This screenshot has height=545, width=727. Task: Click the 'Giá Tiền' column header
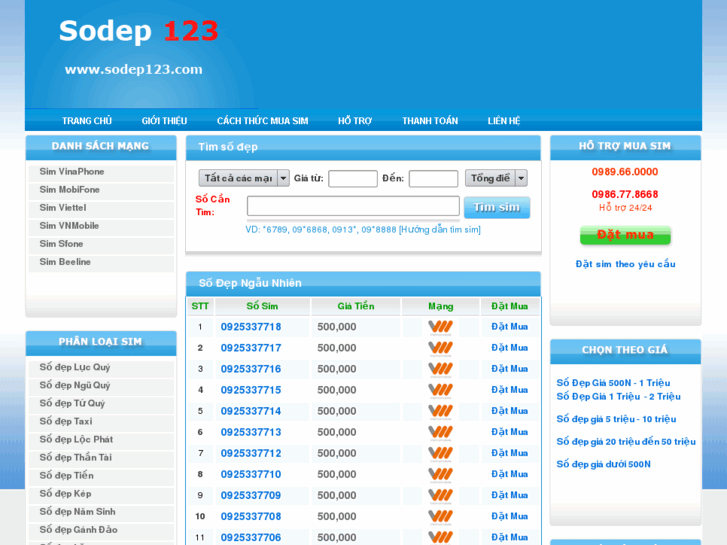(x=356, y=307)
